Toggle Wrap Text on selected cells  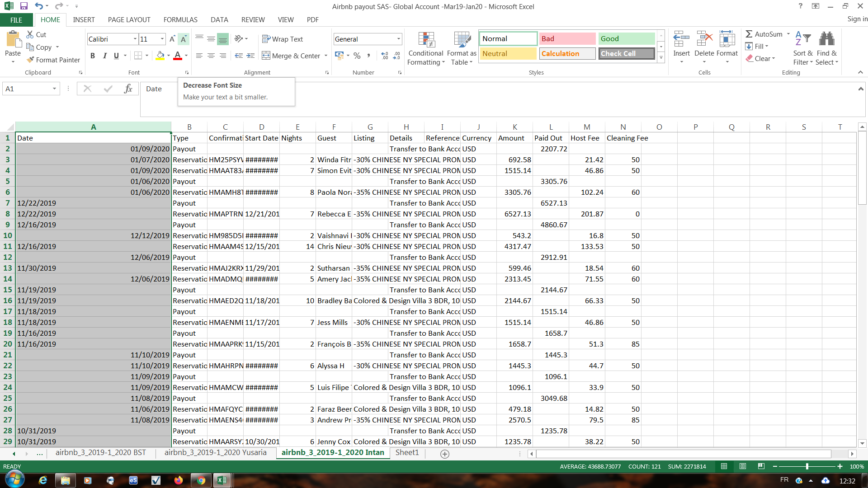click(283, 39)
